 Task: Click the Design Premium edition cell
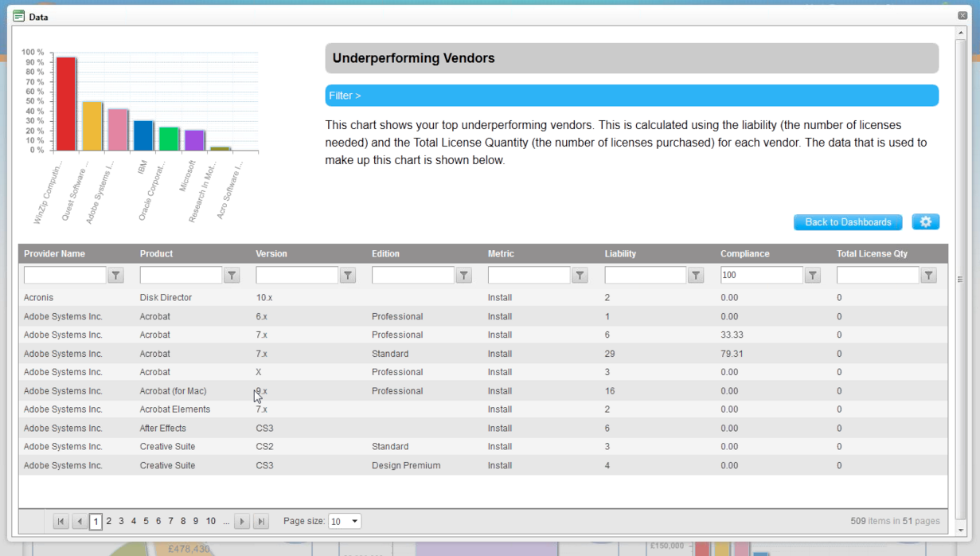pyautogui.click(x=406, y=465)
